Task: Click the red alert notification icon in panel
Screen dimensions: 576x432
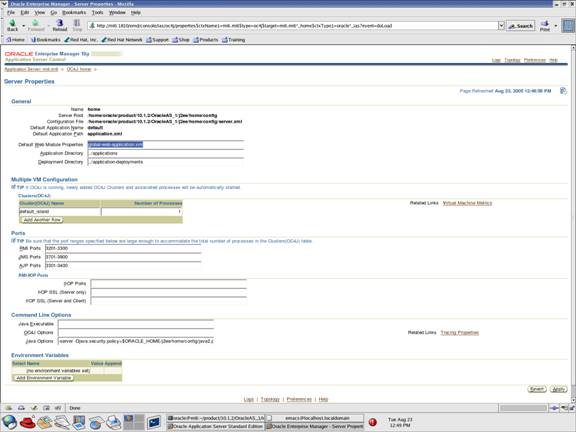Action: (x=372, y=422)
